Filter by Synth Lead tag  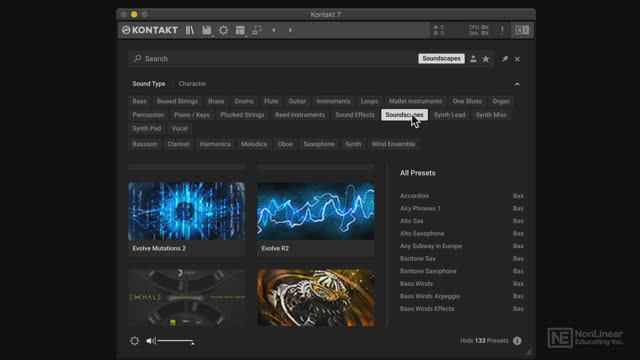coord(449,115)
